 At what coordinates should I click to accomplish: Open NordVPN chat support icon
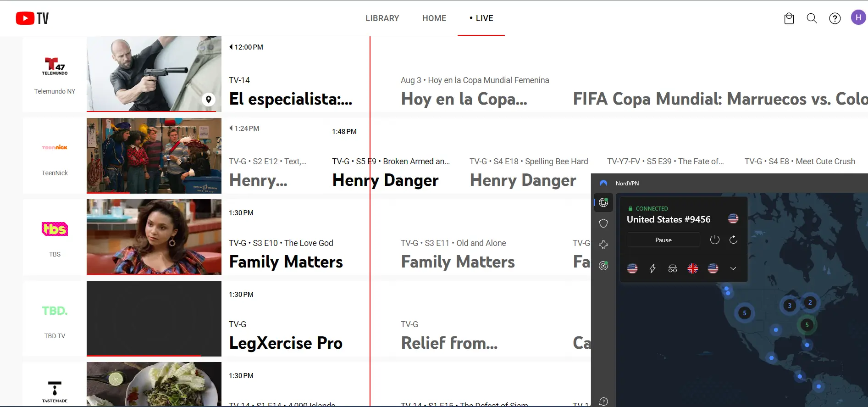pyautogui.click(x=603, y=401)
